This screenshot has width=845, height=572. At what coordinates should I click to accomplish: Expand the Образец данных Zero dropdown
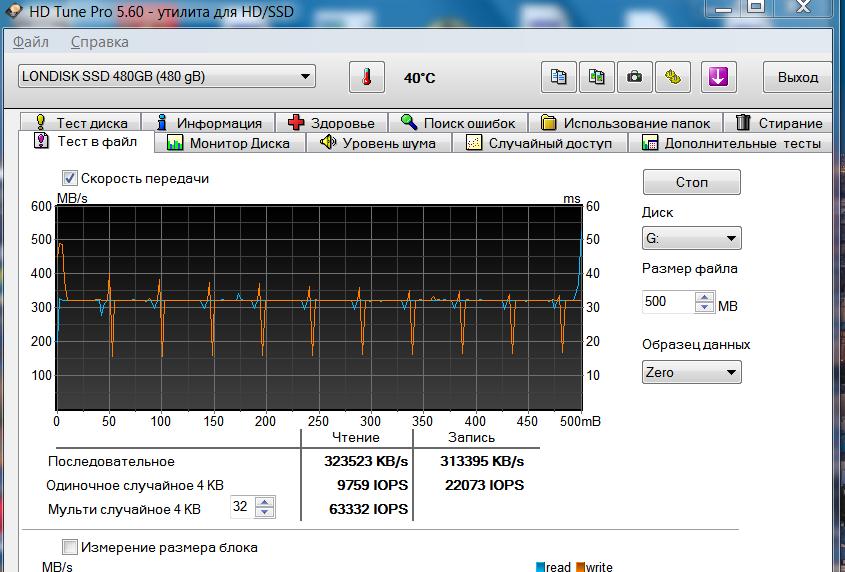pyautogui.click(x=691, y=372)
